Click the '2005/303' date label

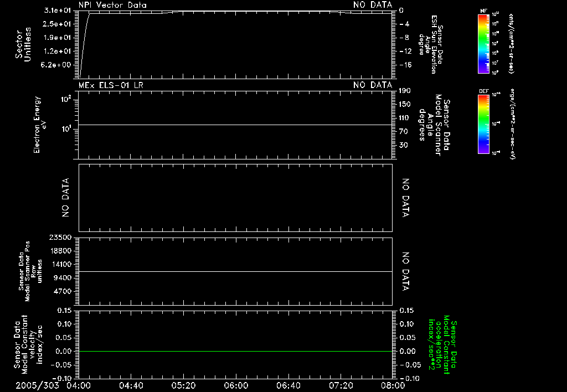click(37, 385)
